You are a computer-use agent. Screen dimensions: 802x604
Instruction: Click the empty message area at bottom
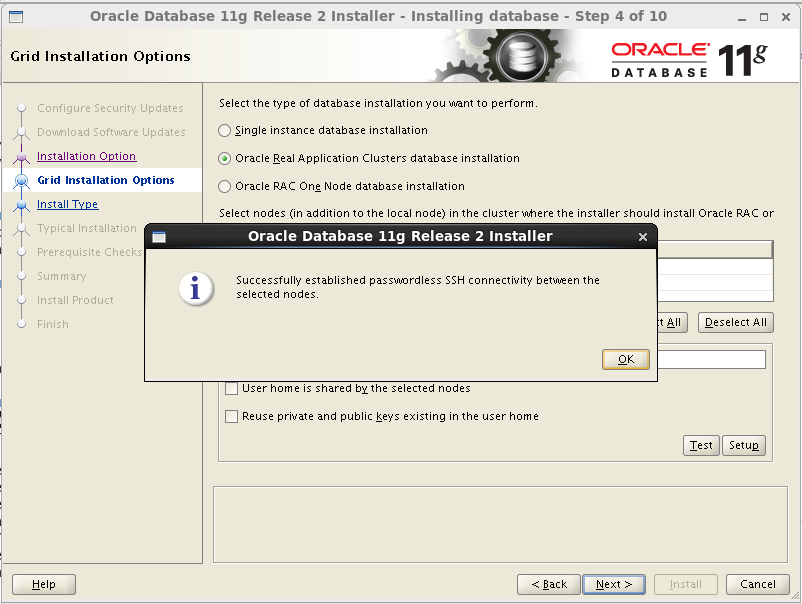coord(500,525)
